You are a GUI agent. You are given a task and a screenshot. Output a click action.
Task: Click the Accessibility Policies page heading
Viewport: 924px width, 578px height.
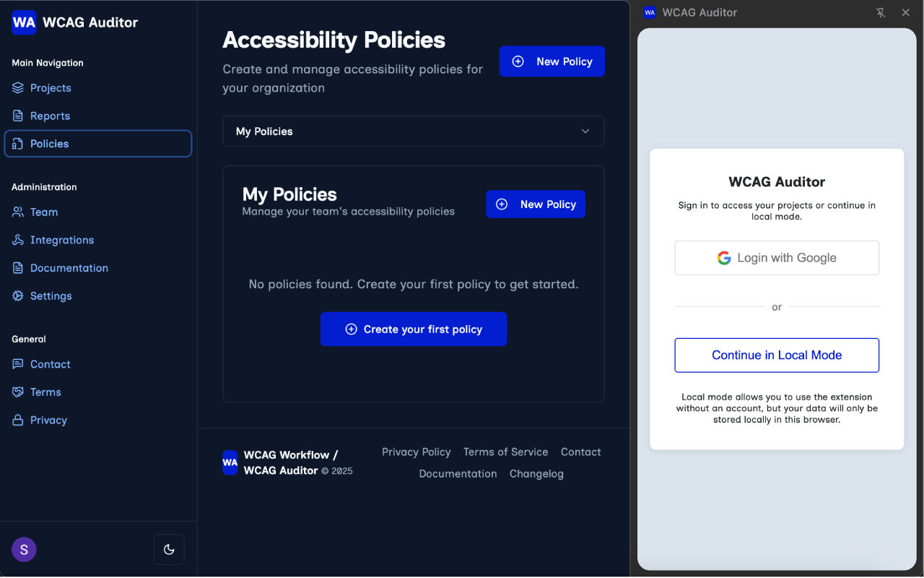click(x=334, y=40)
